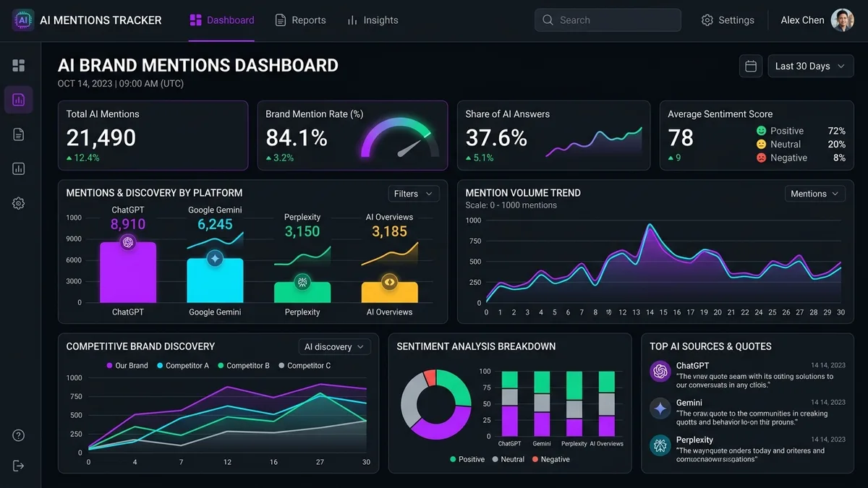This screenshot has height=488, width=868.
Task: Open the Perplexity quote entry
Action: coord(747,449)
